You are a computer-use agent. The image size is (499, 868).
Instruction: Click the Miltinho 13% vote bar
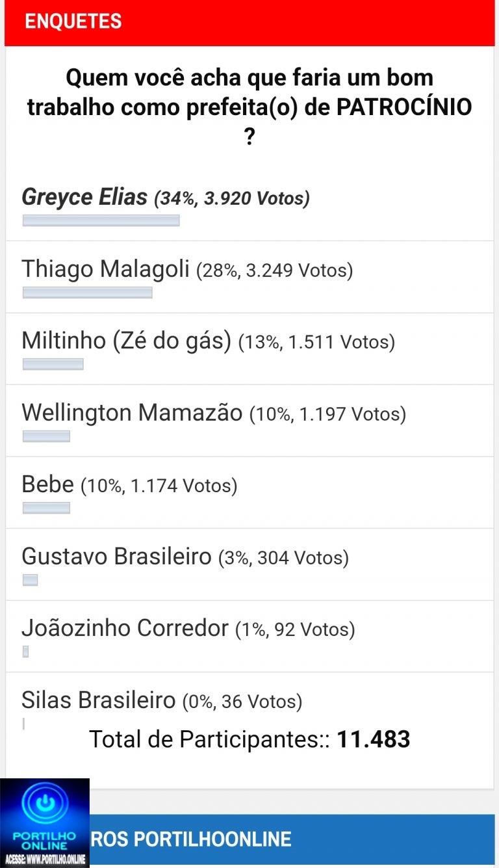[x=53, y=364]
